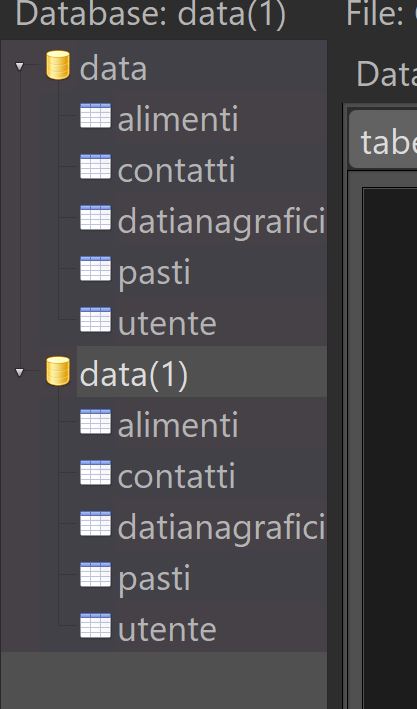Collapse the data(1) database tree node
This screenshot has width=417, height=709.
click(x=19, y=373)
